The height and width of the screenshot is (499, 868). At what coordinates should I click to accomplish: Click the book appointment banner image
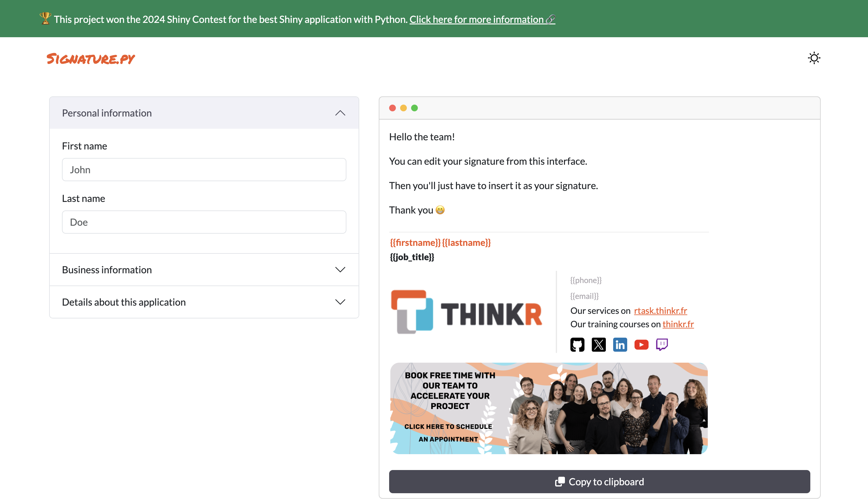pos(549,408)
